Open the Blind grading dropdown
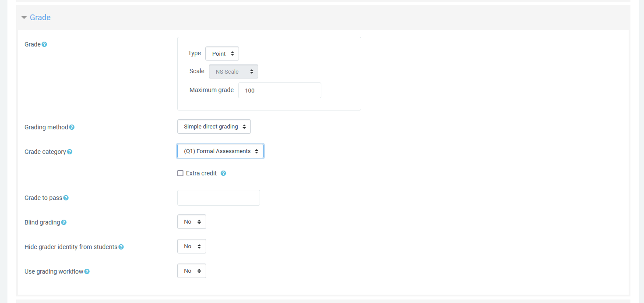 (x=191, y=222)
